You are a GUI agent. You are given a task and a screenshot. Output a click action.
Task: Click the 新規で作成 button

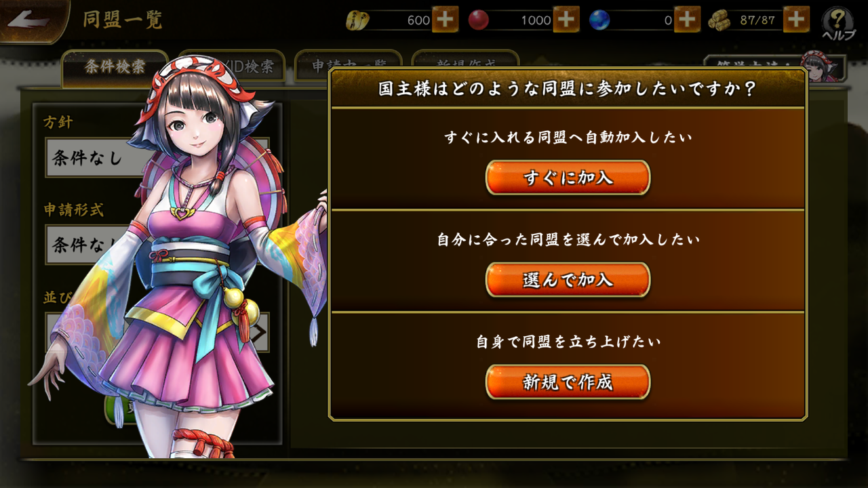(x=568, y=382)
